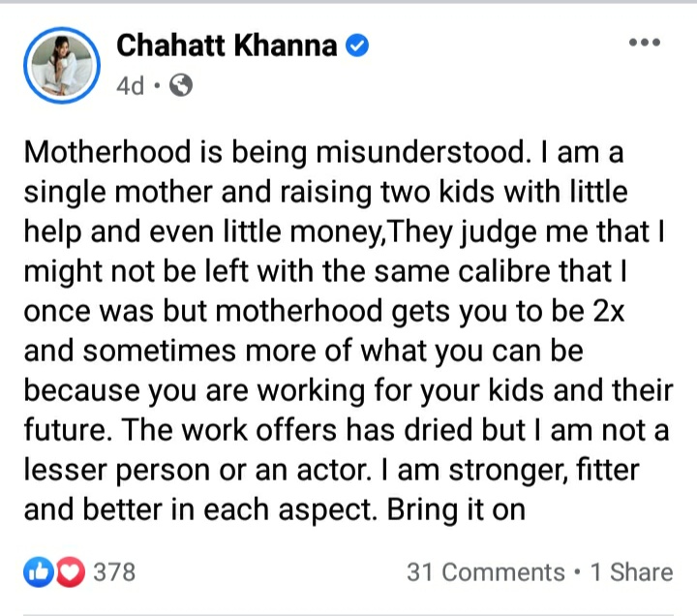Click the blue verified badge icon
The height and width of the screenshot is (616, 697).
(357, 45)
